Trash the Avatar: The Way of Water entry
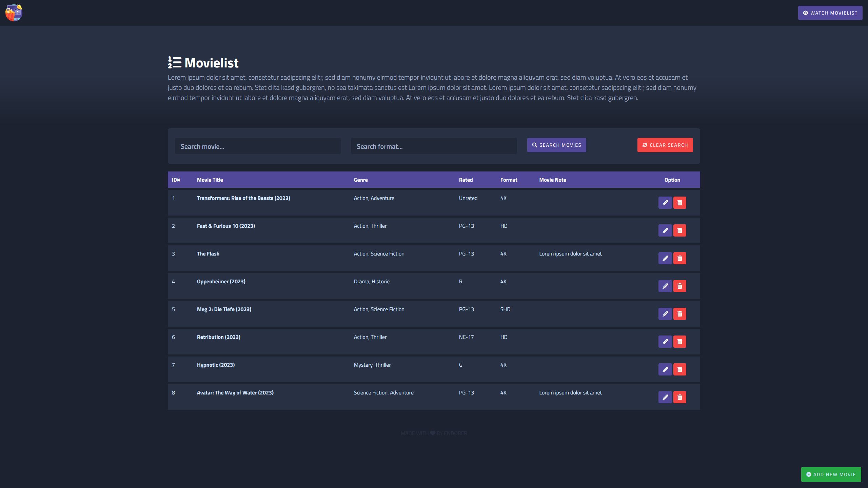 679,397
